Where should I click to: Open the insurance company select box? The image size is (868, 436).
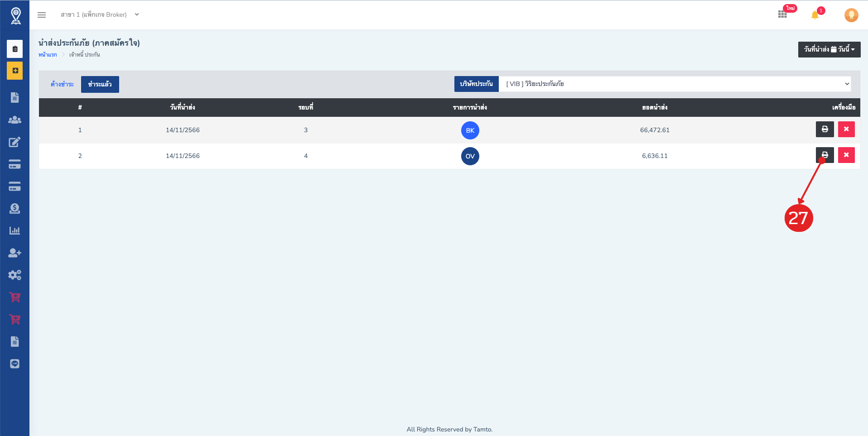(675, 84)
